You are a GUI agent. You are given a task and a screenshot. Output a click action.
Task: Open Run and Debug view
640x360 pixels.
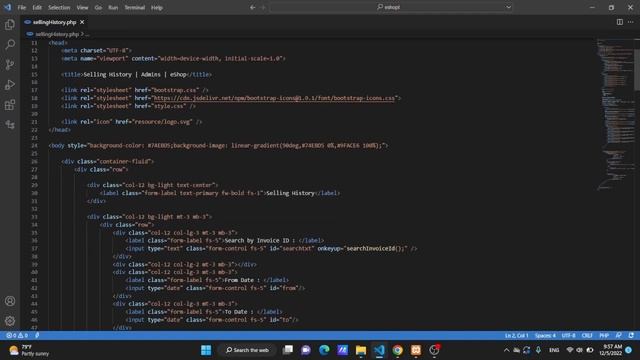pos(10,84)
